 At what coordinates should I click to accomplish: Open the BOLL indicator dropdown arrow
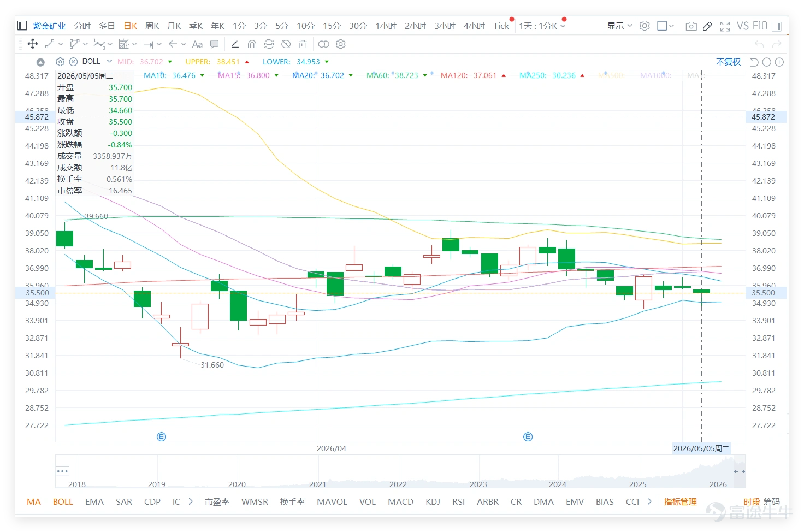tap(109, 61)
